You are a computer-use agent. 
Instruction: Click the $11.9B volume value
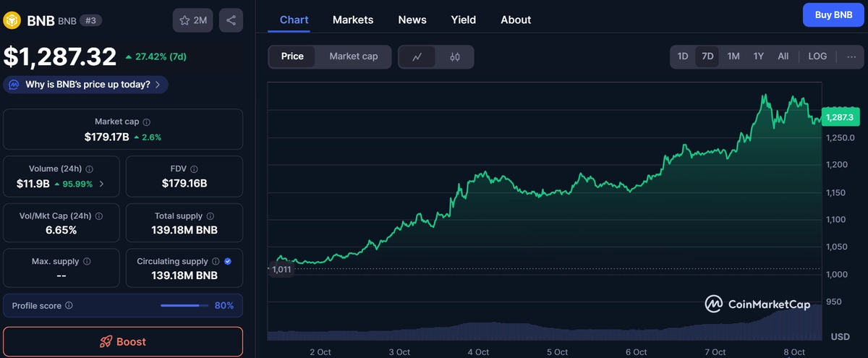coord(33,184)
